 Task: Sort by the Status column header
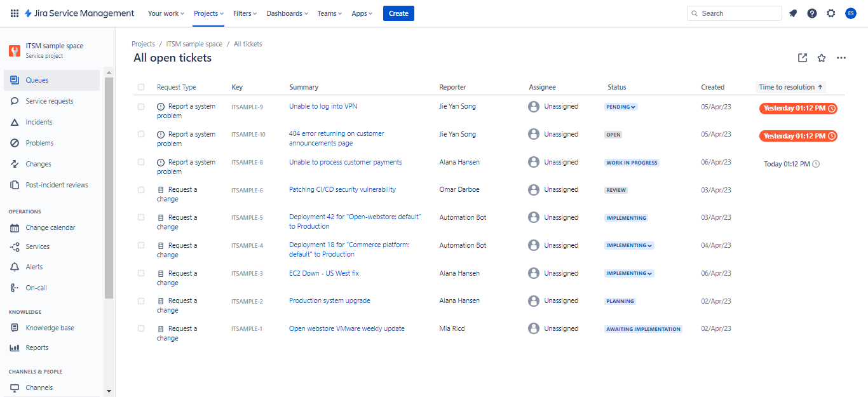(616, 87)
